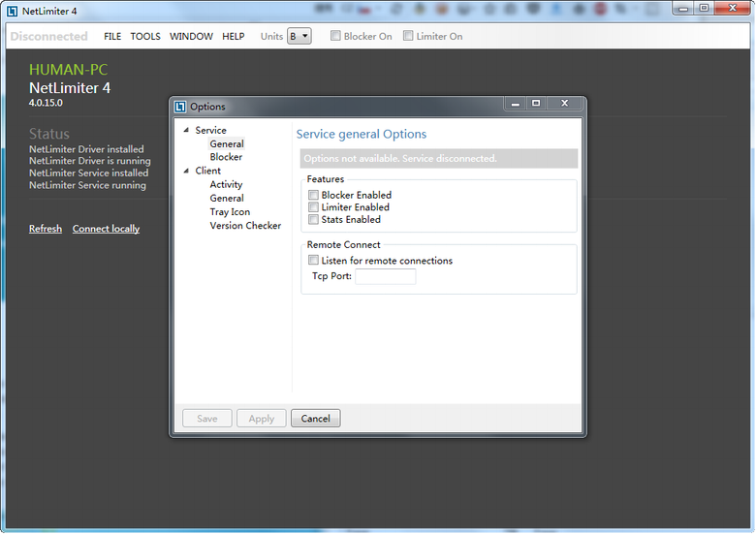The image size is (756, 534).
Task: Enable Listen for remote connections
Action: pyautogui.click(x=313, y=261)
